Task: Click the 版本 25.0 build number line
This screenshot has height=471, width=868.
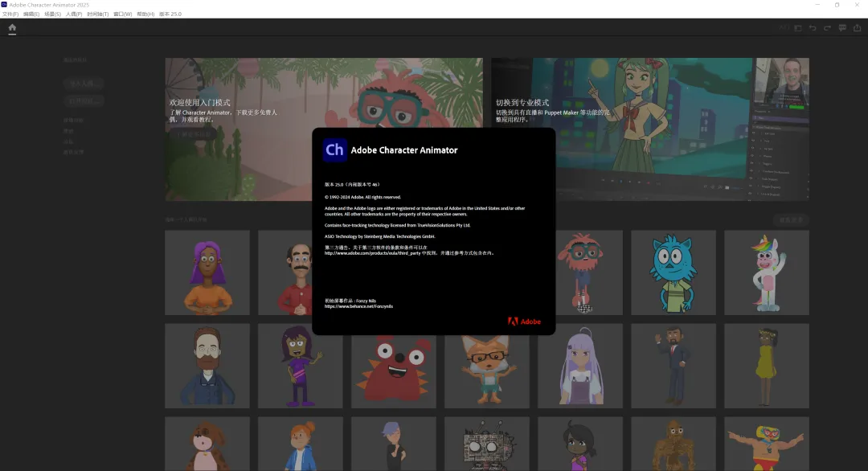Action: click(352, 185)
